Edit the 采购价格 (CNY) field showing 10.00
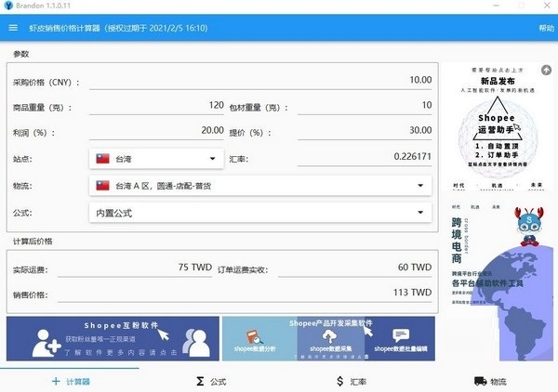558x392 pixels. click(260, 80)
